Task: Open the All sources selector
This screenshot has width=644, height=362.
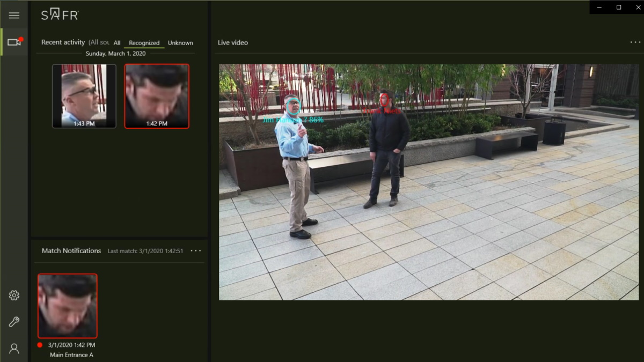Action: click(99, 42)
